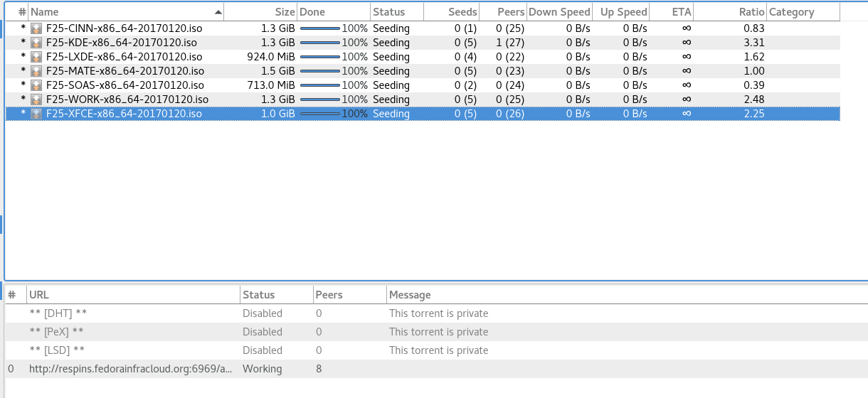Select the ** [LSD] ** tracker row

436,350
